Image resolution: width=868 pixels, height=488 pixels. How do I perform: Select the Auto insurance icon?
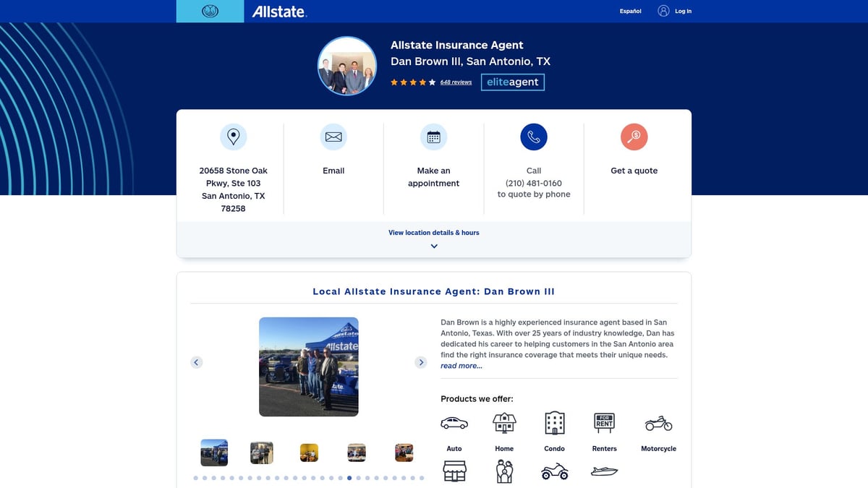(454, 422)
